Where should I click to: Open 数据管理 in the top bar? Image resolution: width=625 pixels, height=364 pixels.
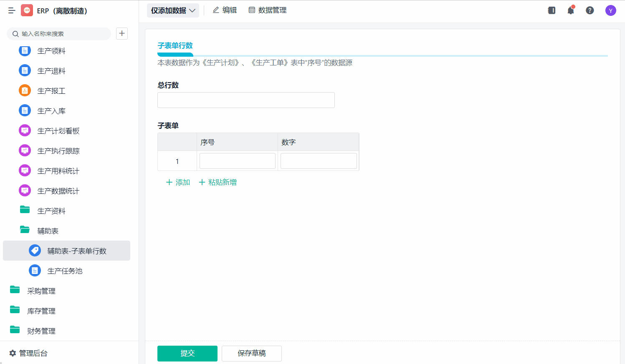point(268,10)
